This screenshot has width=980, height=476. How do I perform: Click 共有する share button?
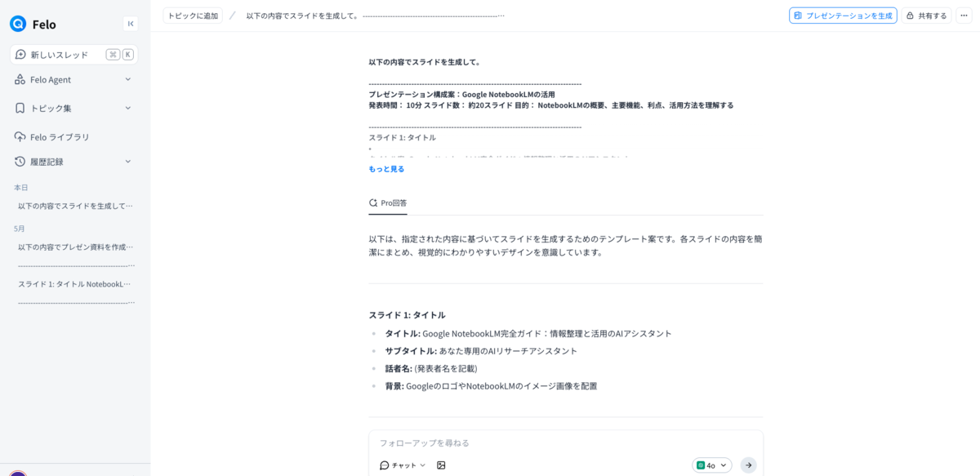point(926,16)
